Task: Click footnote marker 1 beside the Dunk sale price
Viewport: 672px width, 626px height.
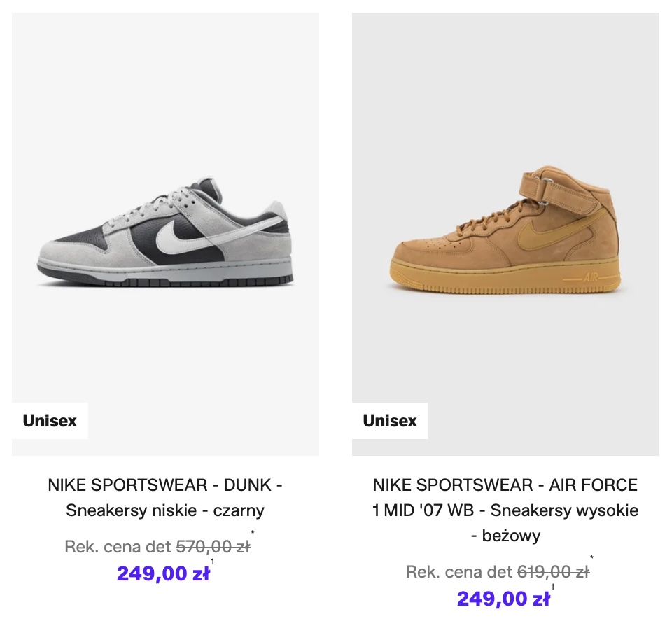Action: 213,562
